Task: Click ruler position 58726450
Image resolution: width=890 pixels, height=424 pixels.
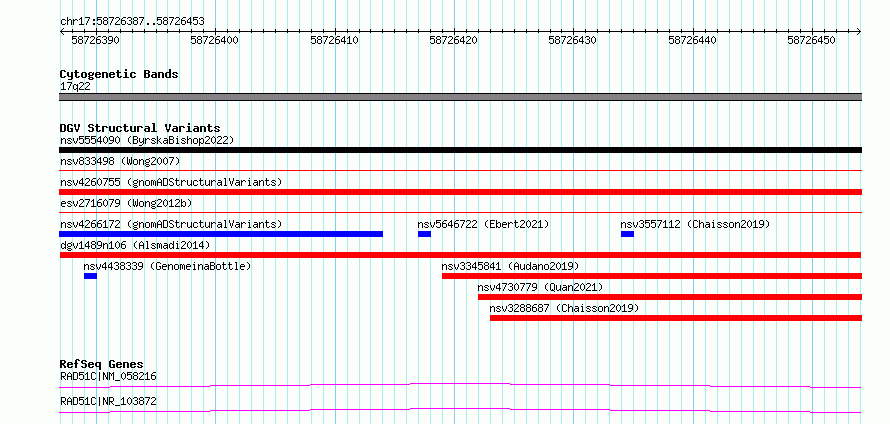Action: point(812,40)
